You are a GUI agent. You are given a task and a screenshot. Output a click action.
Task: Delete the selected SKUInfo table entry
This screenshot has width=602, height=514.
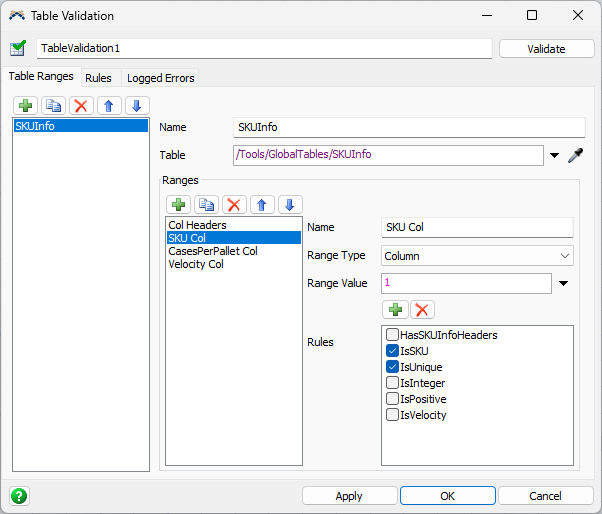(82, 105)
